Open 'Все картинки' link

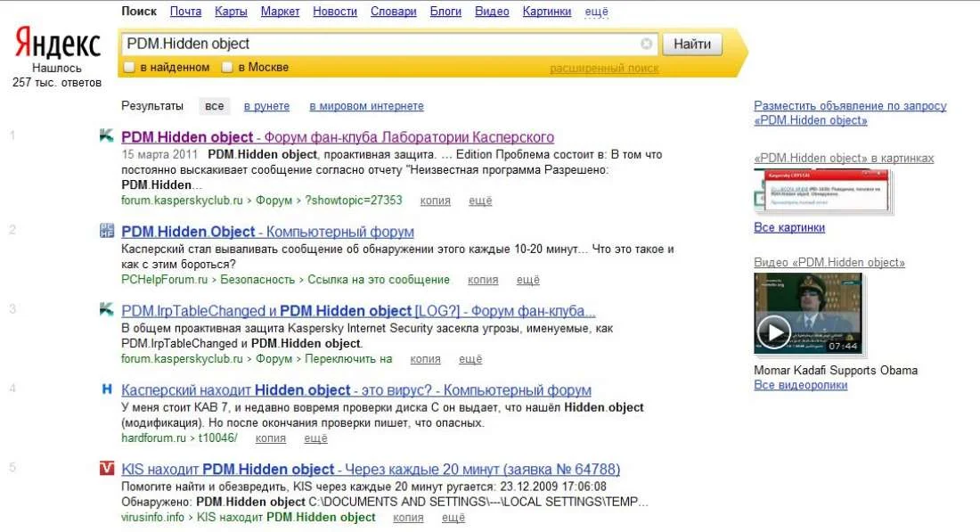[788, 227]
